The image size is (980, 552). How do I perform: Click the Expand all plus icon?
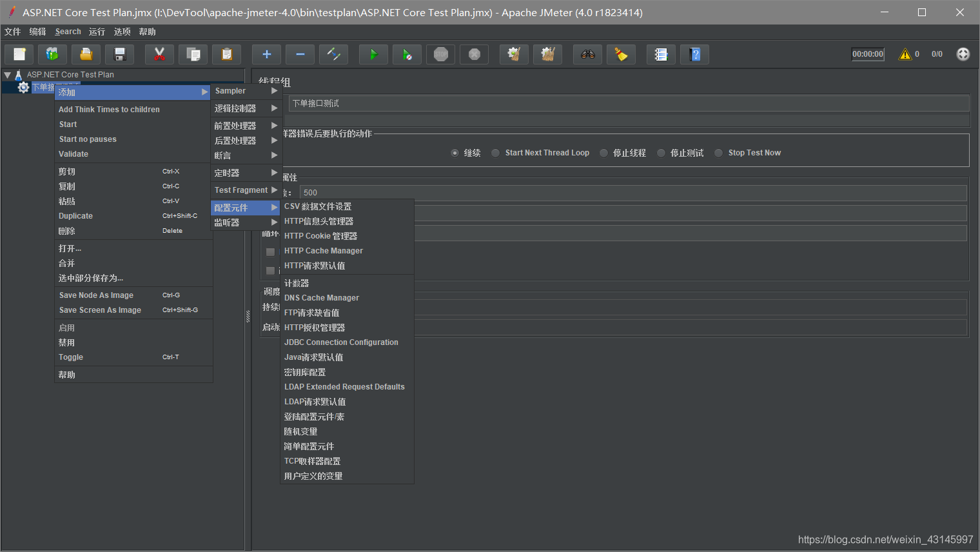click(x=267, y=54)
